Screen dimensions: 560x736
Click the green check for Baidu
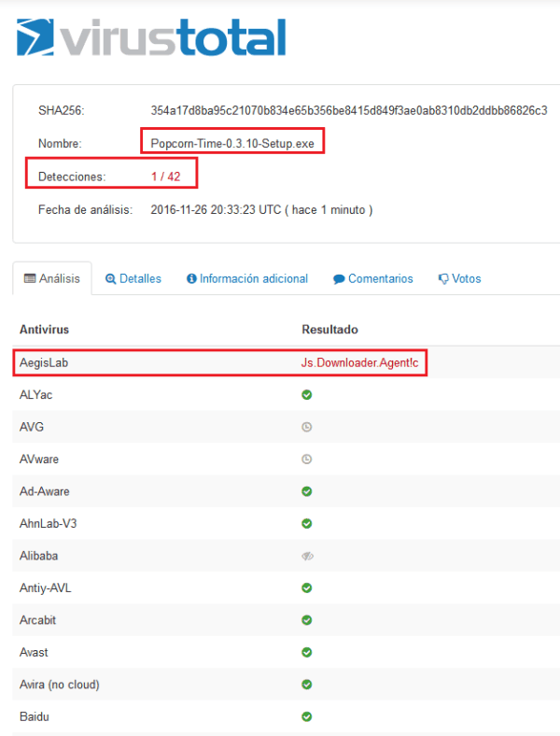pyautogui.click(x=307, y=716)
